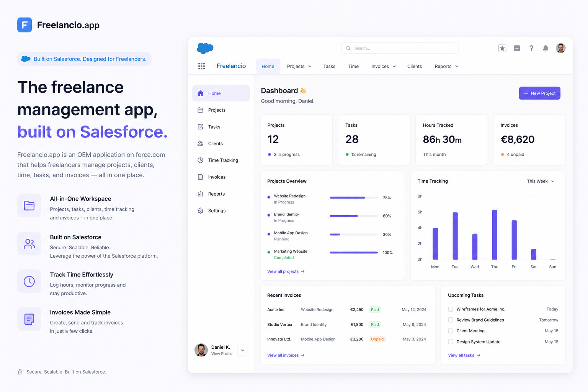Click the Marketing Website 100% progress bar
Screen dimensions: 588x392
pyautogui.click(x=354, y=253)
